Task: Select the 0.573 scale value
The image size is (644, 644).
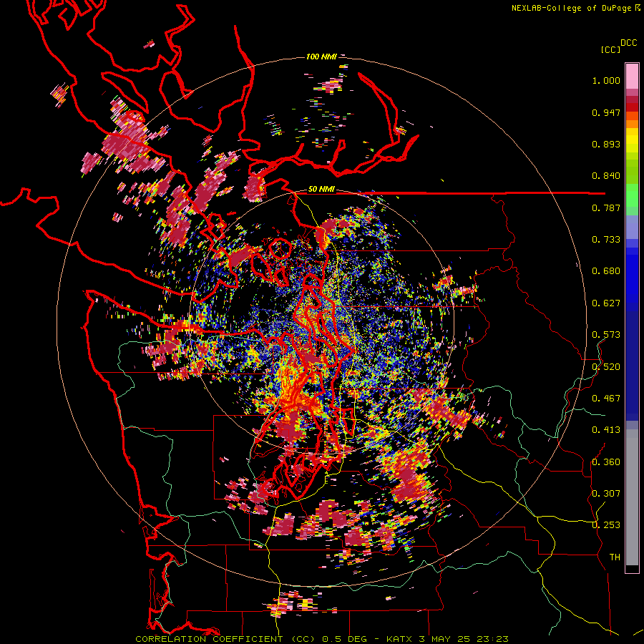Action: (606, 335)
